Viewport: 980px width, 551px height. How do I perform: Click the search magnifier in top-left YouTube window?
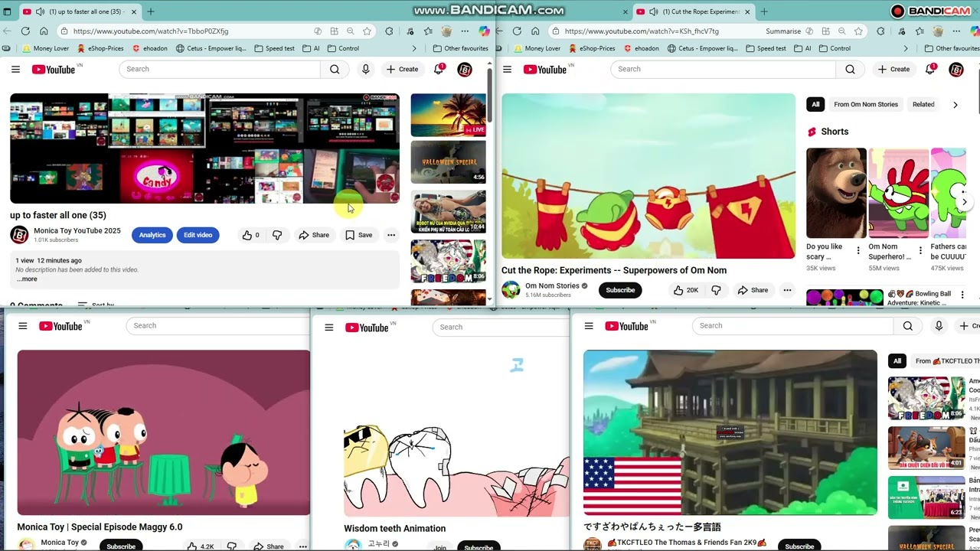click(335, 69)
